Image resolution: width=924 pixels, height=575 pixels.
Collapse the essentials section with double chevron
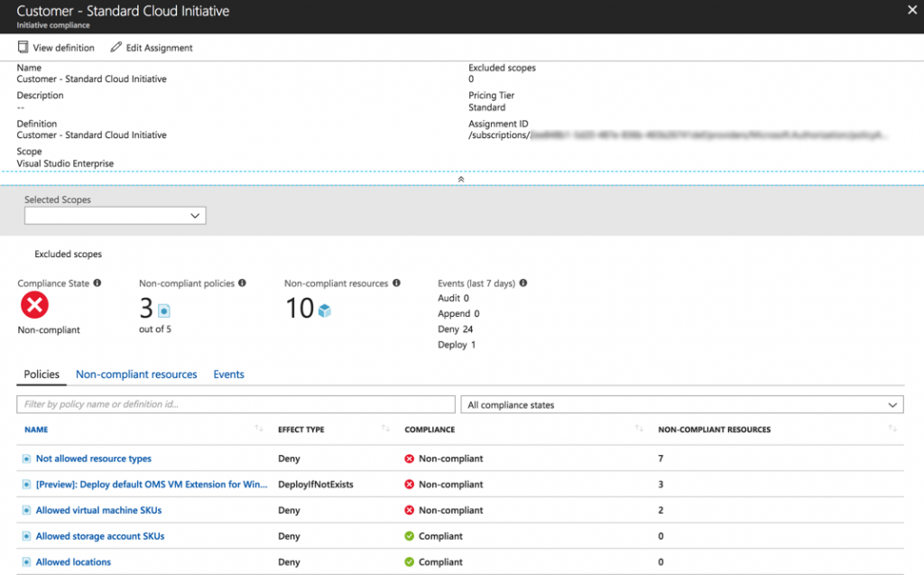coord(461,180)
